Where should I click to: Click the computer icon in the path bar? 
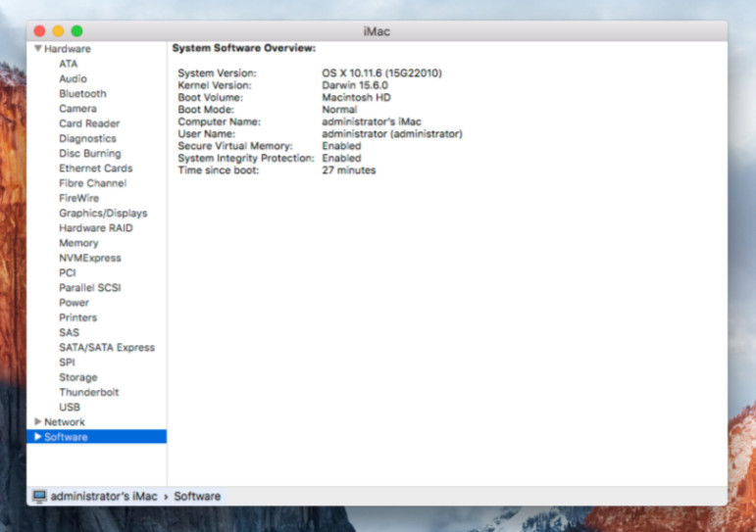(x=39, y=496)
